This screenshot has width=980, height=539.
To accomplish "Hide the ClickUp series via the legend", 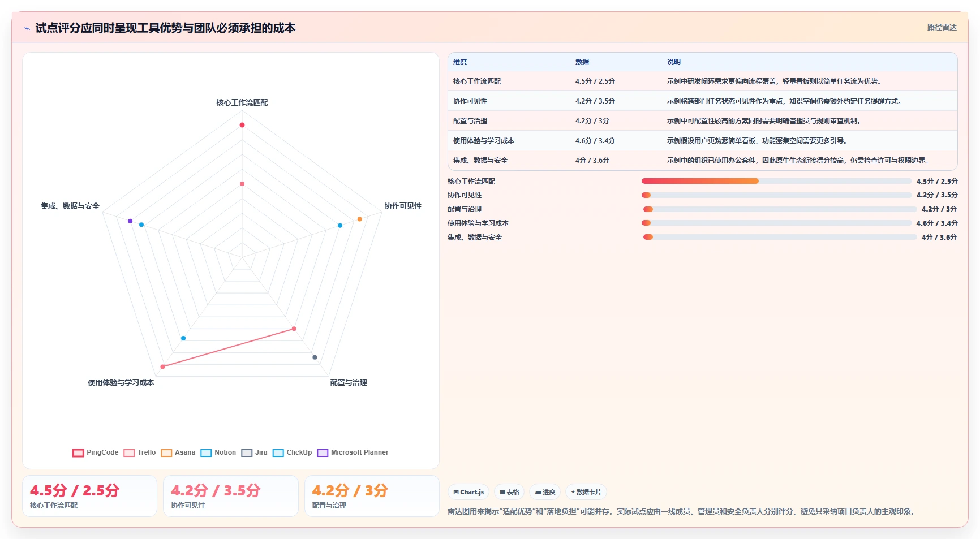I will click(x=292, y=452).
